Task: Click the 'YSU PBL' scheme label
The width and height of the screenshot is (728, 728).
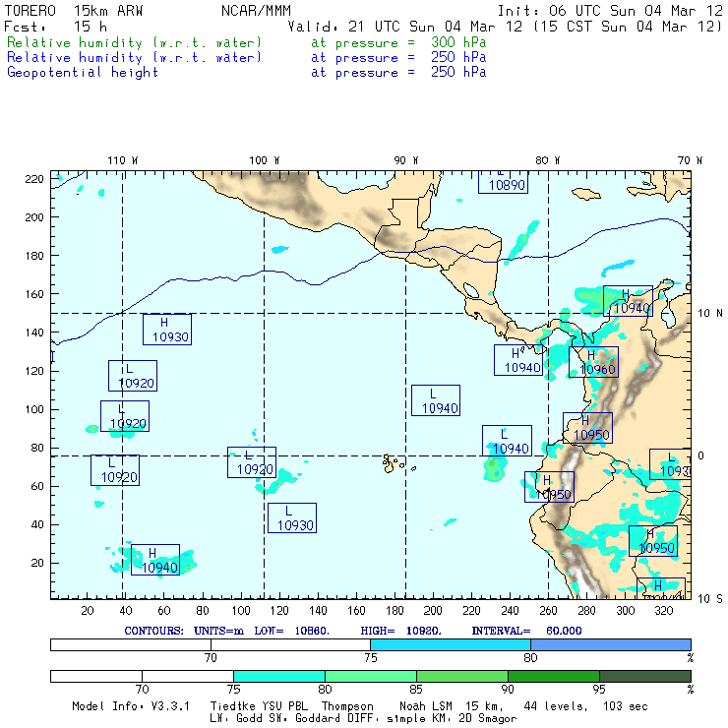Action: (x=284, y=706)
